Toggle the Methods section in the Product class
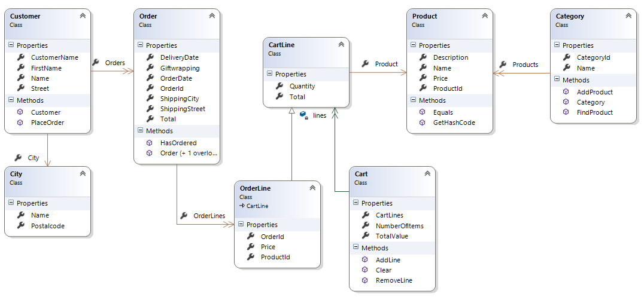 point(414,100)
